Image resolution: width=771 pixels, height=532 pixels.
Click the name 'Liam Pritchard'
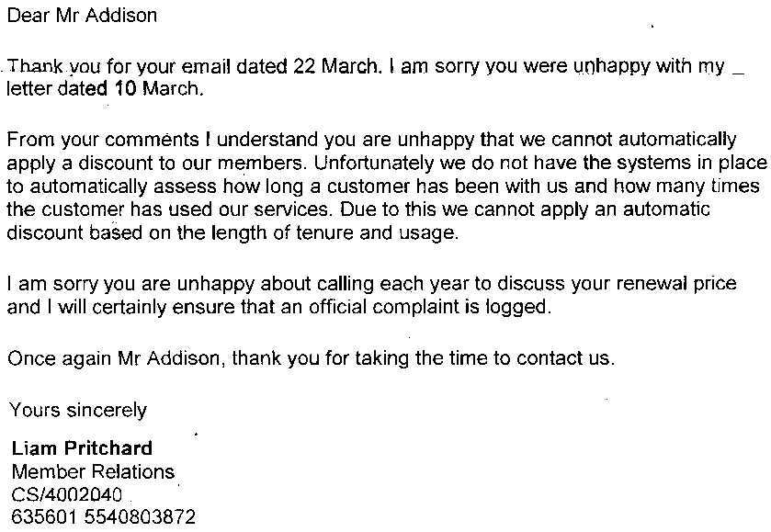82,448
